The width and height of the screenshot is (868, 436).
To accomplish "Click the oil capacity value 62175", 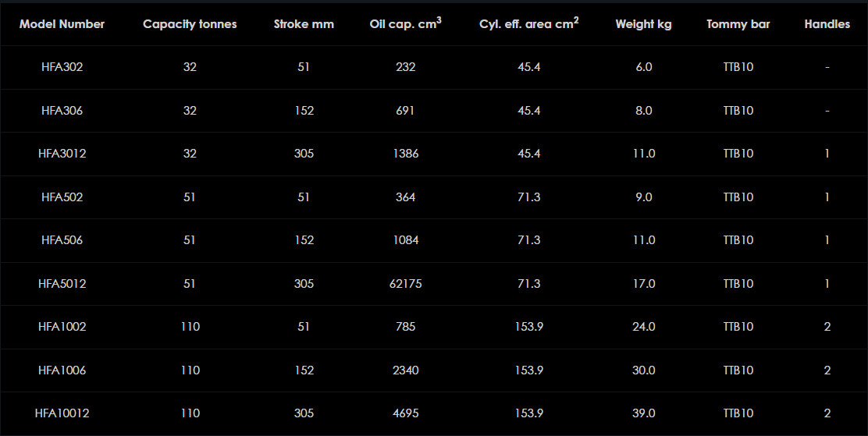I will click(405, 284).
